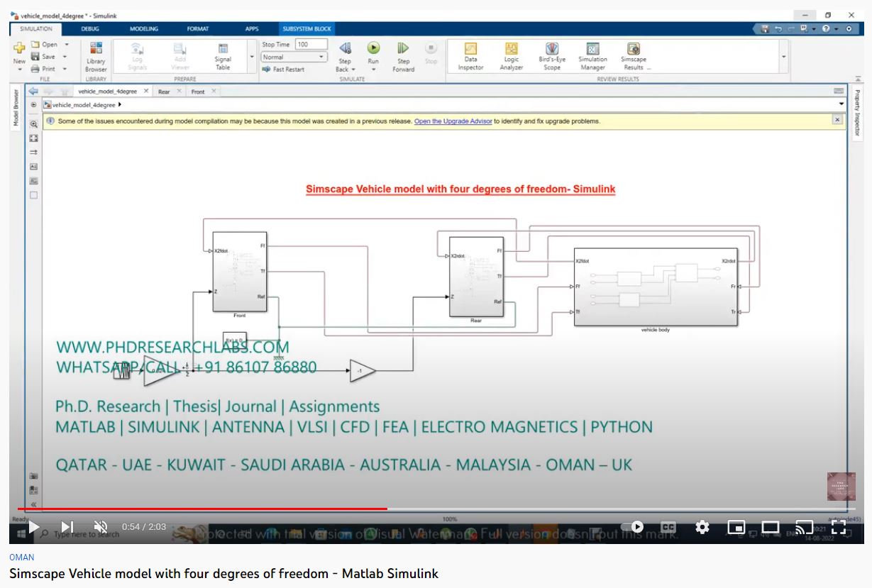Open the Upgrade Advisor link

453,121
